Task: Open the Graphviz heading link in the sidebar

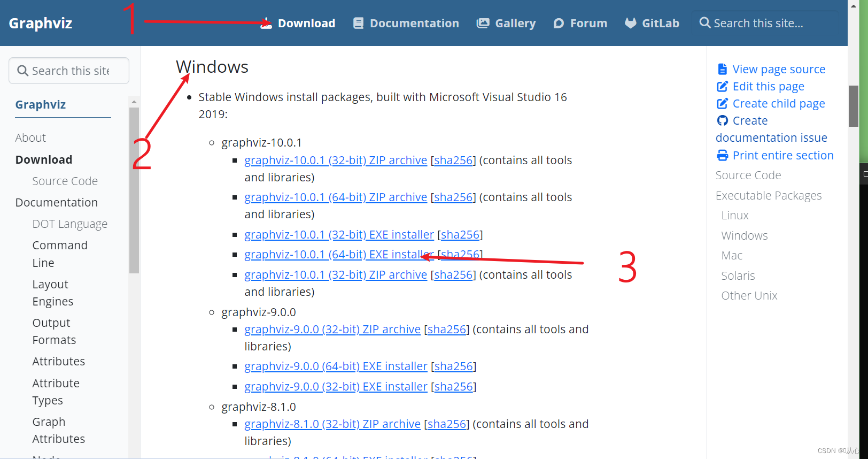Action: 41,105
